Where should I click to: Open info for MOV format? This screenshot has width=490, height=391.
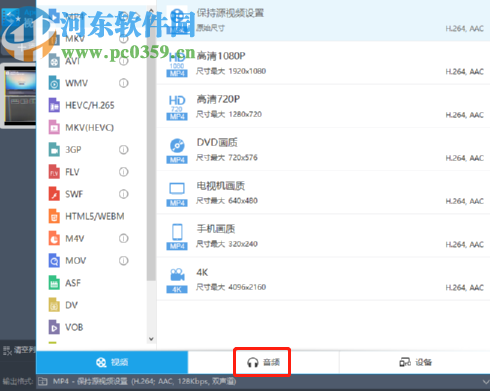124,260
